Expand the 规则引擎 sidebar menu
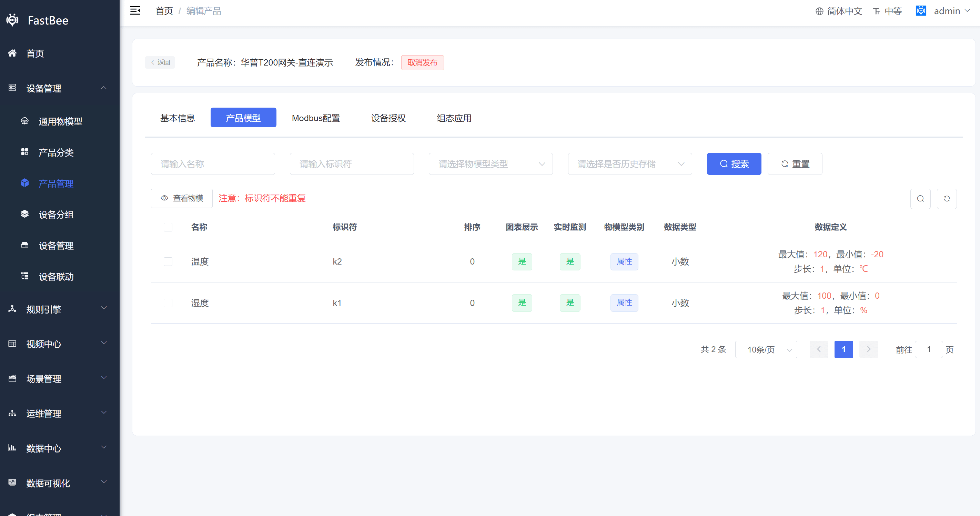Viewport: 980px width, 516px height. tap(60, 309)
